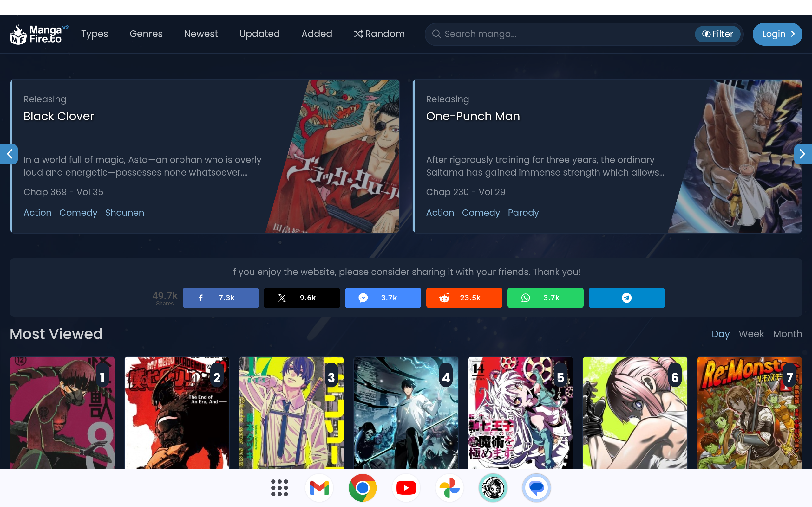Open the Parody genre link
The height and width of the screenshot is (507, 812).
[523, 213]
